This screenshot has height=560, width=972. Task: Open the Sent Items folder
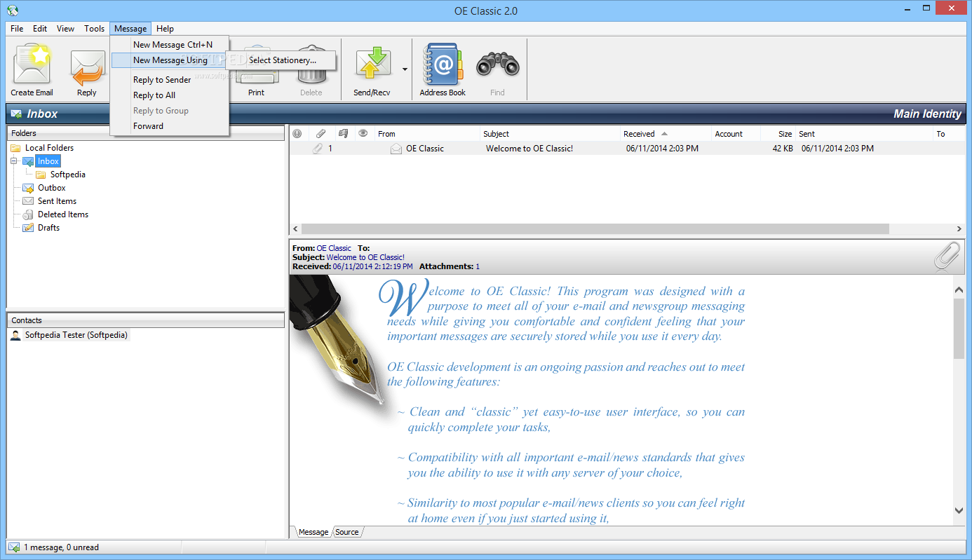coord(57,201)
